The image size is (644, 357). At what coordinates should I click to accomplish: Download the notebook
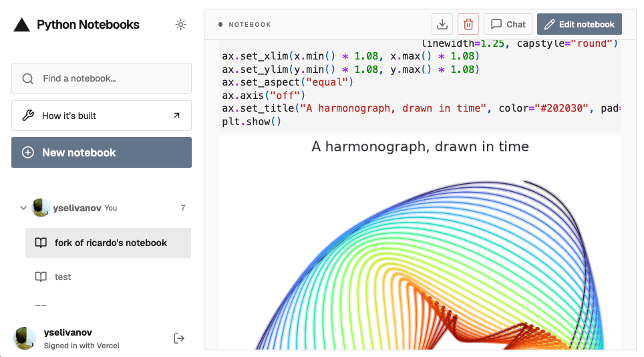442,24
